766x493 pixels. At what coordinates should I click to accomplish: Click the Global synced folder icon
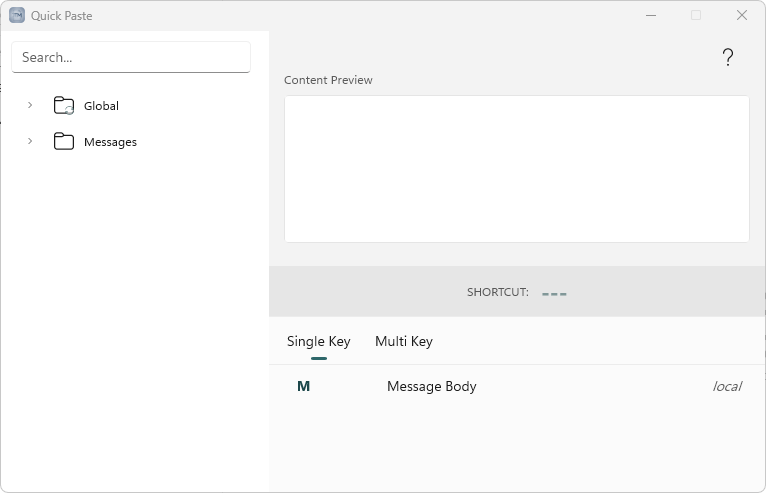(x=64, y=106)
